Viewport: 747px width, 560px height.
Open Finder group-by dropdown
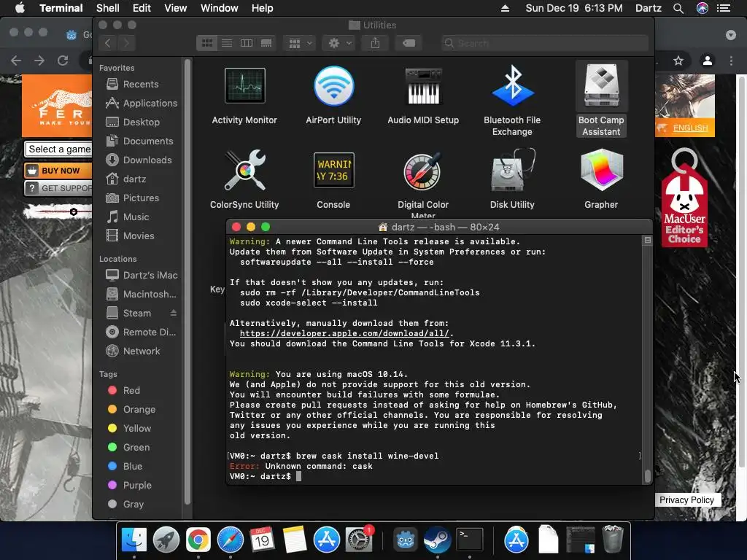tap(300, 43)
